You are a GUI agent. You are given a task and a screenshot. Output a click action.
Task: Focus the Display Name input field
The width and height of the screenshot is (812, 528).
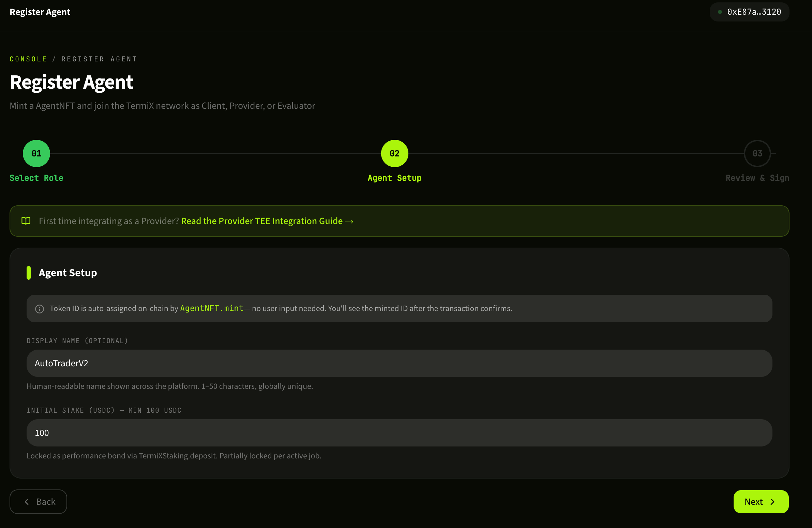399,363
